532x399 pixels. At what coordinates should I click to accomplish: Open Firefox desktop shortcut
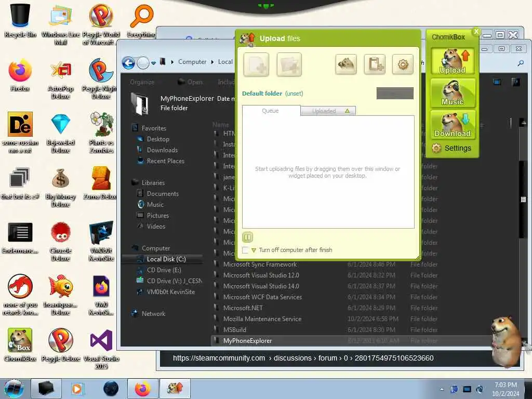20,75
